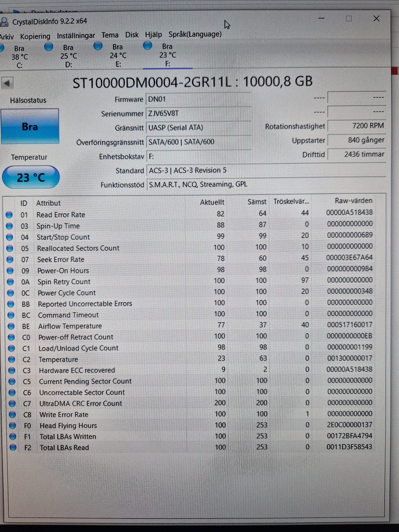Open the Hjälp menu
The width and height of the screenshot is (399, 532).
[153, 35]
